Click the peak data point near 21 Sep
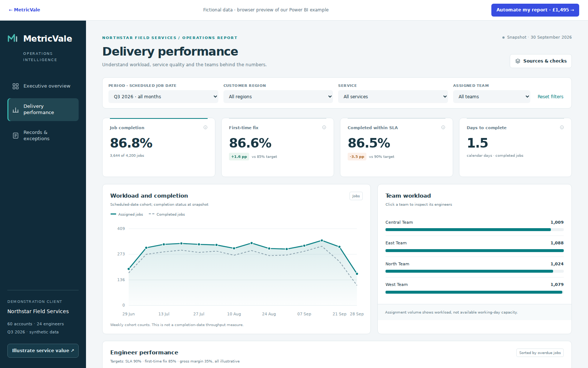 pyautogui.click(x=322, y=241)
